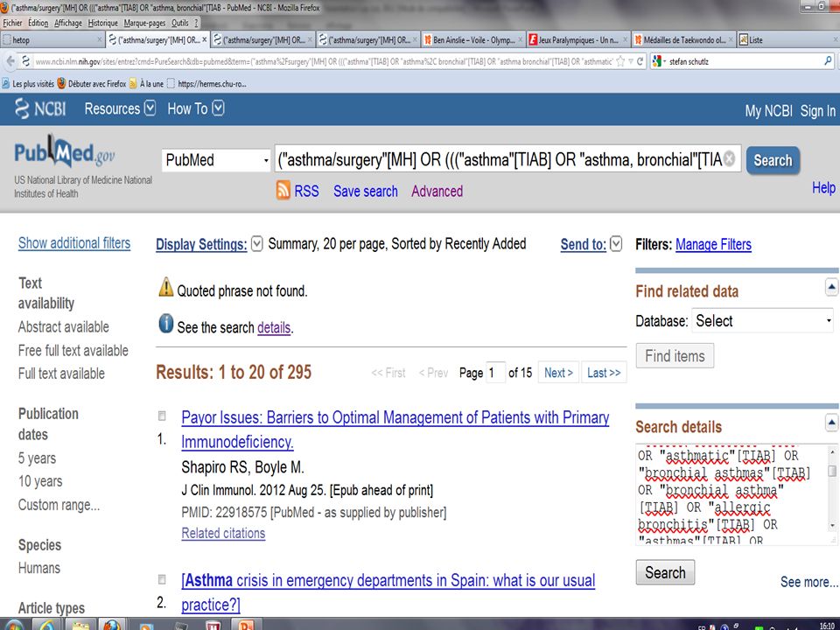Expand the Display Settings dropdown arrow
This screenshot has height=630, width=840.
pyautogui.click(x=257, y=244)
